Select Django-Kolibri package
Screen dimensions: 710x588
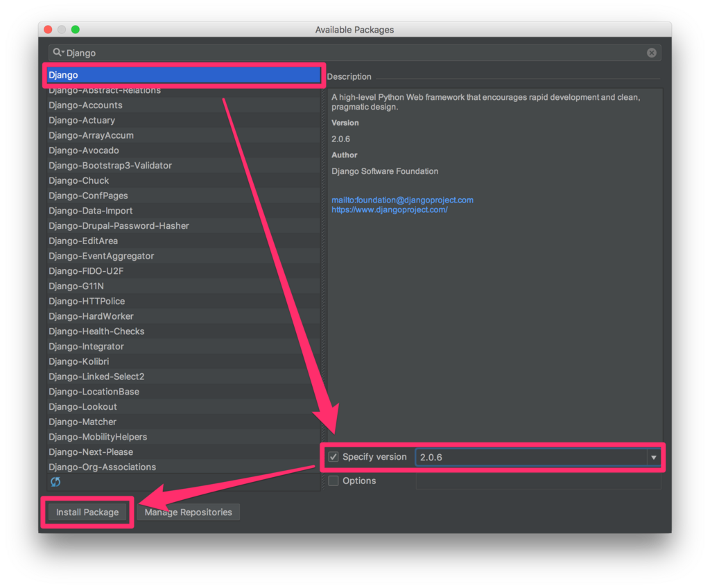(x=183, y=361)
